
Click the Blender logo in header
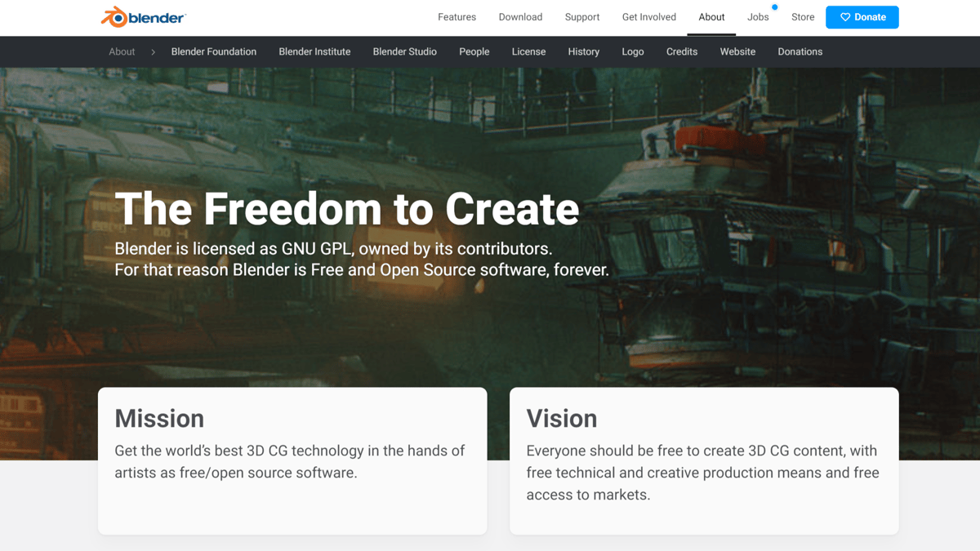pyautogui.click(x=143, y=17)
